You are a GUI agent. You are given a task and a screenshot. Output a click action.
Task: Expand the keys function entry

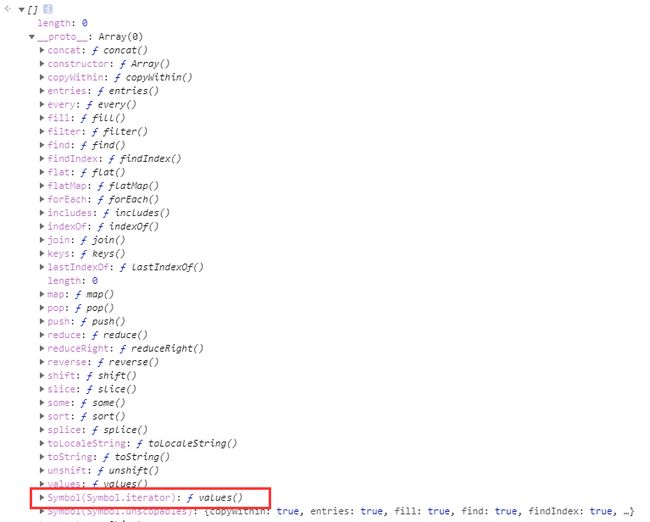click(x=42, y=253)
